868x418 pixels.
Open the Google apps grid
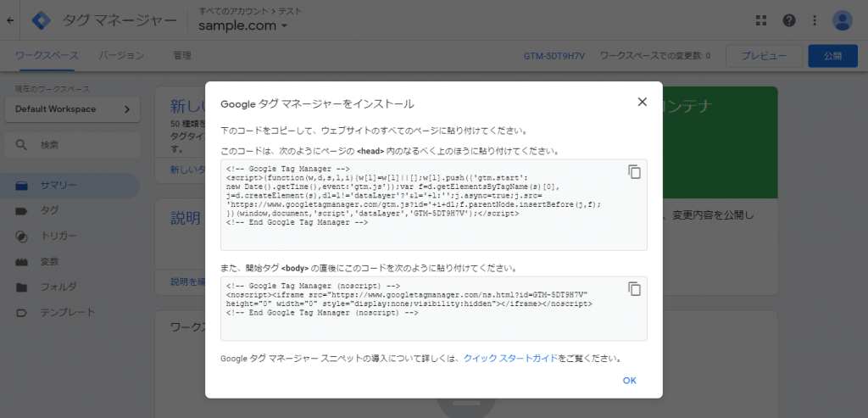[761, 20]
